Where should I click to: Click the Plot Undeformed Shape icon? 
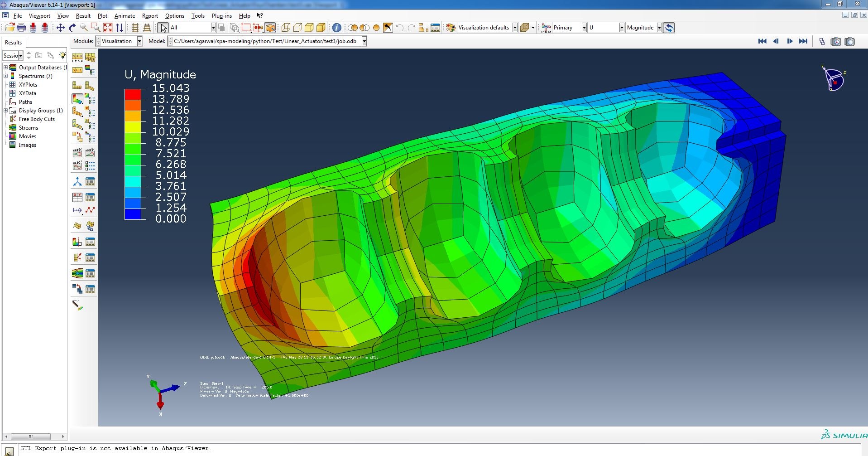tap(77, 85)
